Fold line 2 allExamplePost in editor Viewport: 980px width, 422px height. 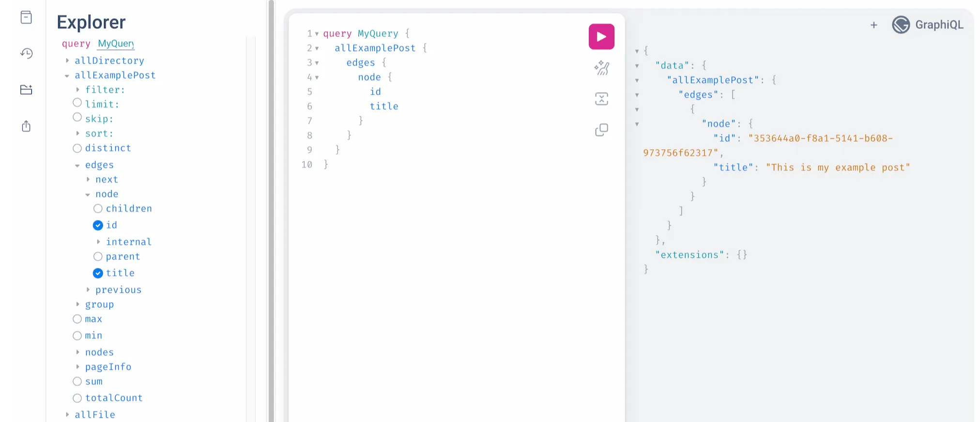[x=317, y=48]
